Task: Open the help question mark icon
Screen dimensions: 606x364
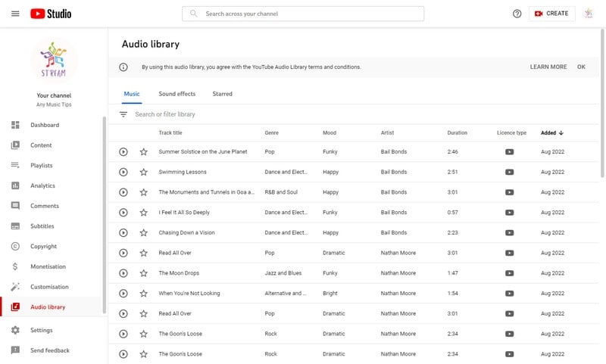Action: tap(517, 14)
